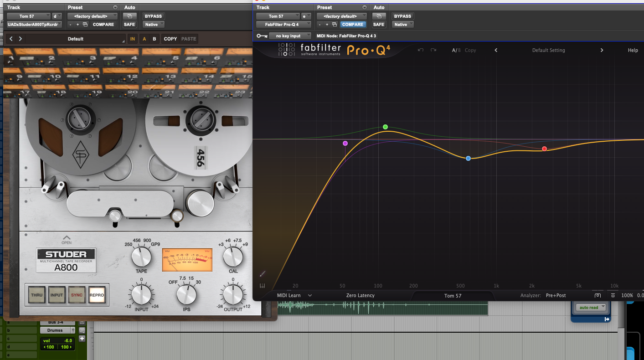Viewport: 644px width, 360px height.
Task: Open the Pro-Q Help menu
Action: pos(633,50)
